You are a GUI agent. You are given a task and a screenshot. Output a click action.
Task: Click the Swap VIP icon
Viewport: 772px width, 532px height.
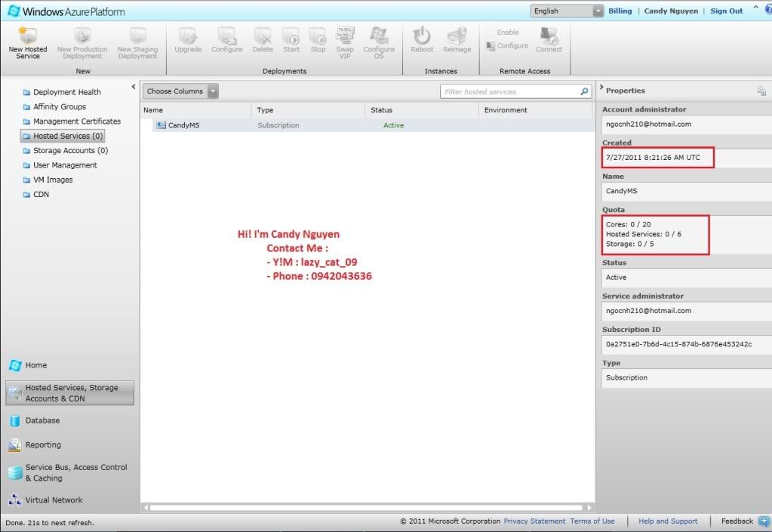345,35
